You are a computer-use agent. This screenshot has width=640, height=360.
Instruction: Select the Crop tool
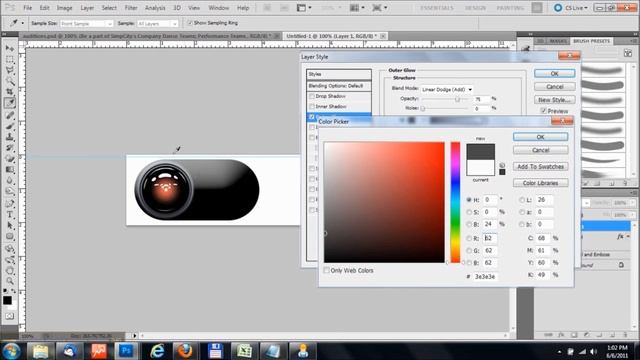(9, 92)
